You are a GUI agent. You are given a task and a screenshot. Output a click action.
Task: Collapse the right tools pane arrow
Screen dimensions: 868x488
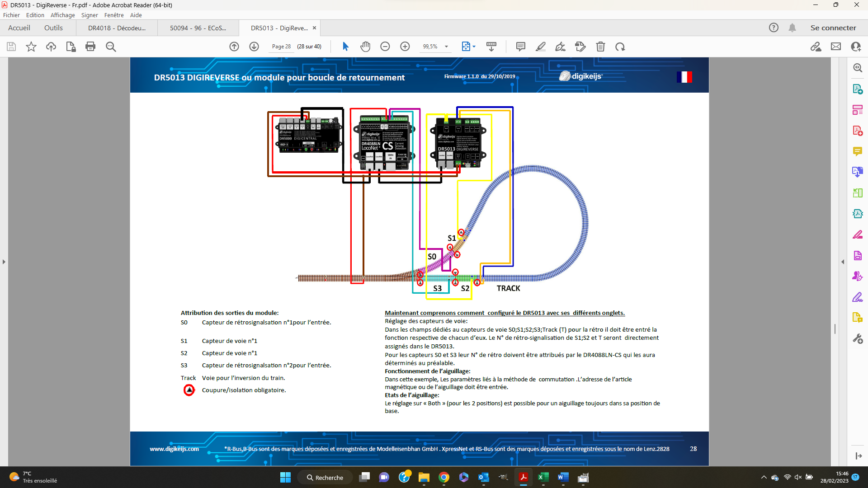pyautogui.click(x=843, y=262)
